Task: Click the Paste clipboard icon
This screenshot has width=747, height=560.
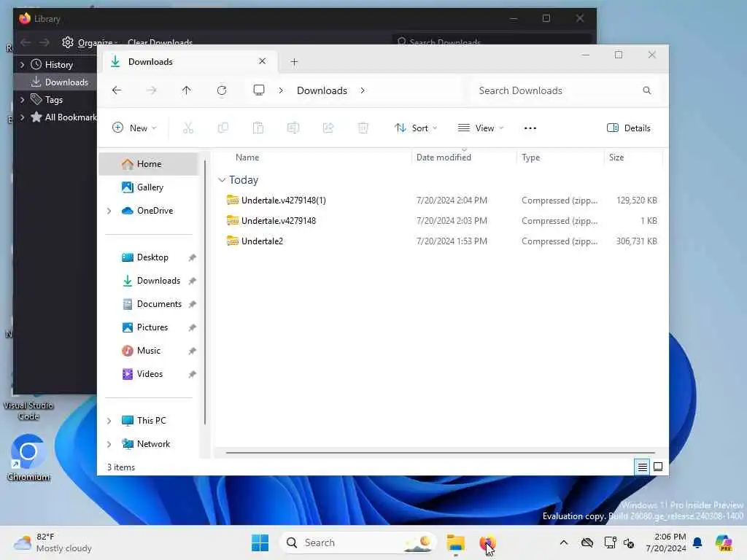Action: click(x=258, y=128)
